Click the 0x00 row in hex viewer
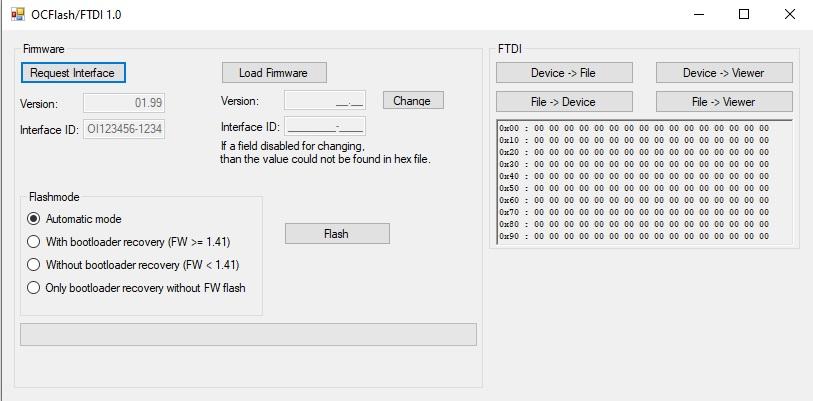Viewport: 813px width, 401px height. click(634, 128)
